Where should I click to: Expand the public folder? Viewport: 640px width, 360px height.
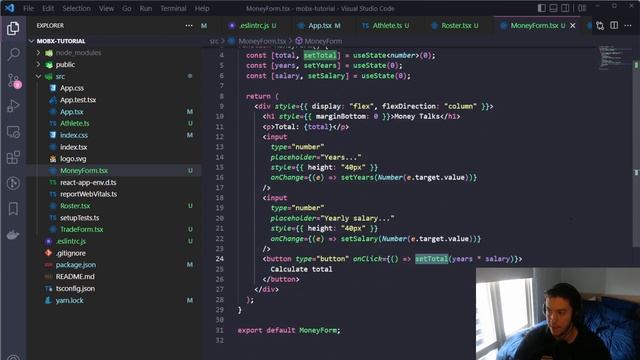[x=38, y=64]
